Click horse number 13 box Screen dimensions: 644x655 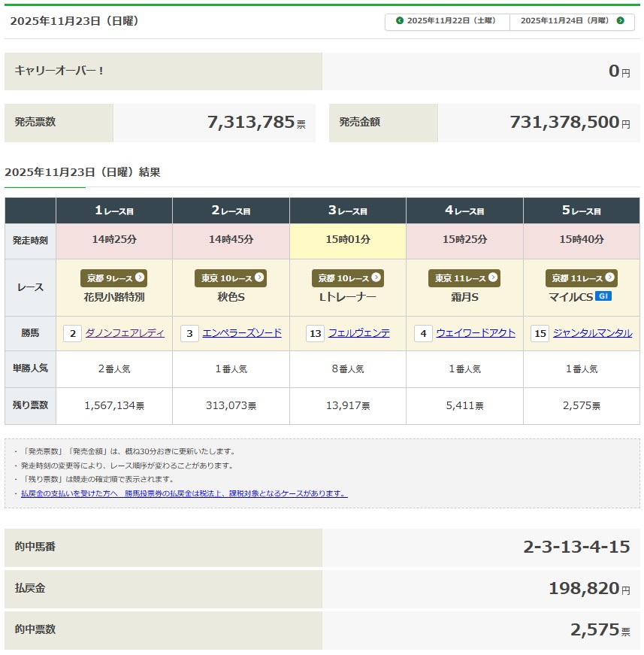pos(316,333)
